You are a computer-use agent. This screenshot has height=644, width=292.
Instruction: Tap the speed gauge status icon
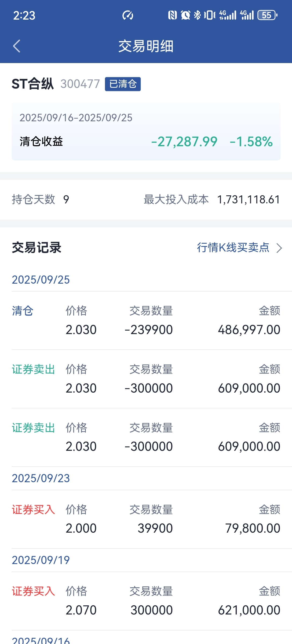[x=128, y=15]
